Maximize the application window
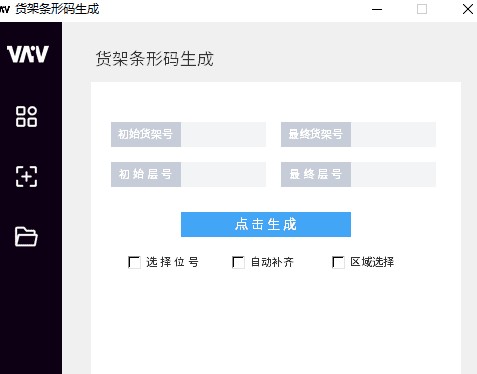 point(422,9)
